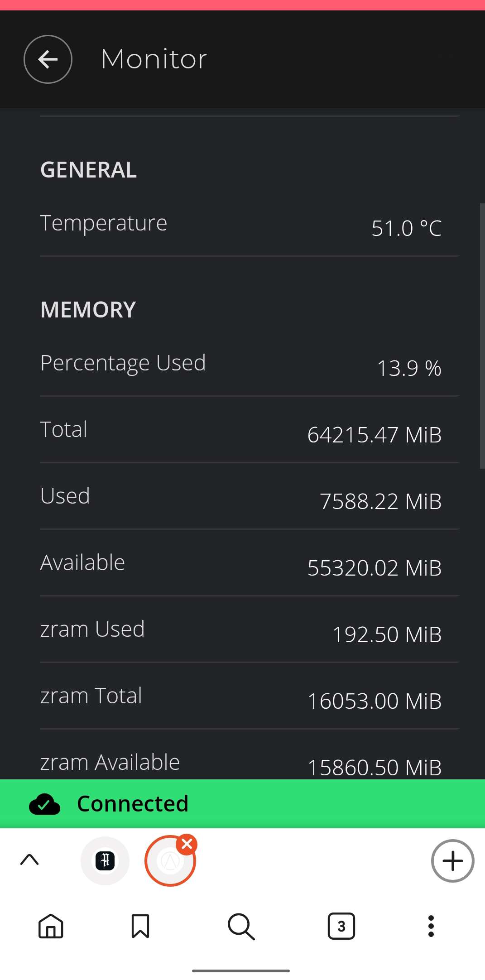
Task: Close the orange-circled tab with red X
Action: (x=187, y=844)
